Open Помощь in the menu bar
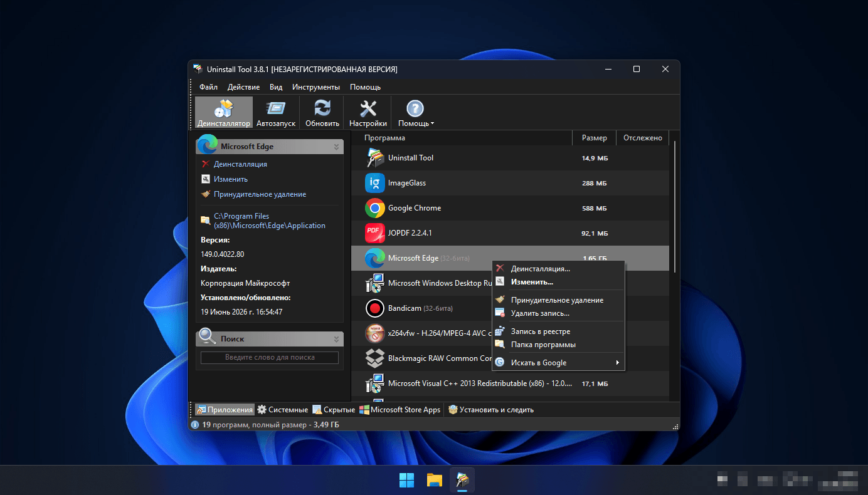This screenshot has height=495, width=868. [x=365, y=87]
